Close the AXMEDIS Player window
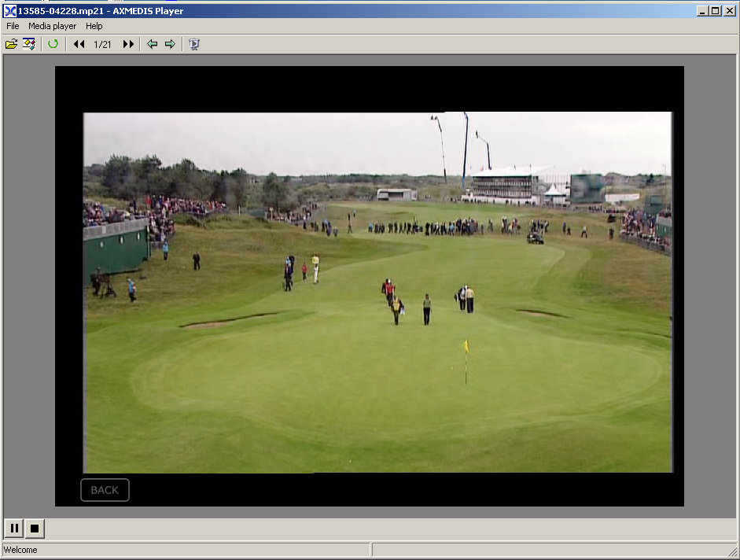The height and width of the screenshot is (560, 740). 730,11
